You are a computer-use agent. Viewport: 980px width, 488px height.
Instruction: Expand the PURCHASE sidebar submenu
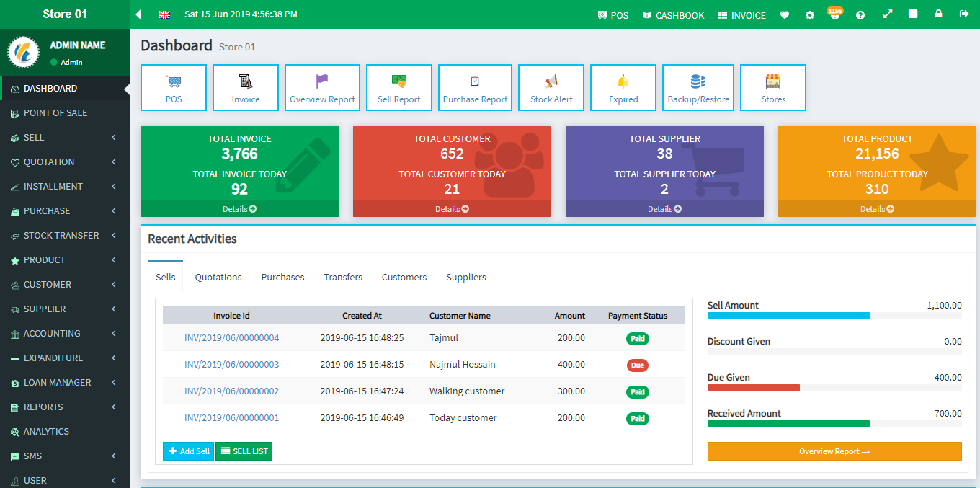(65, 211)
